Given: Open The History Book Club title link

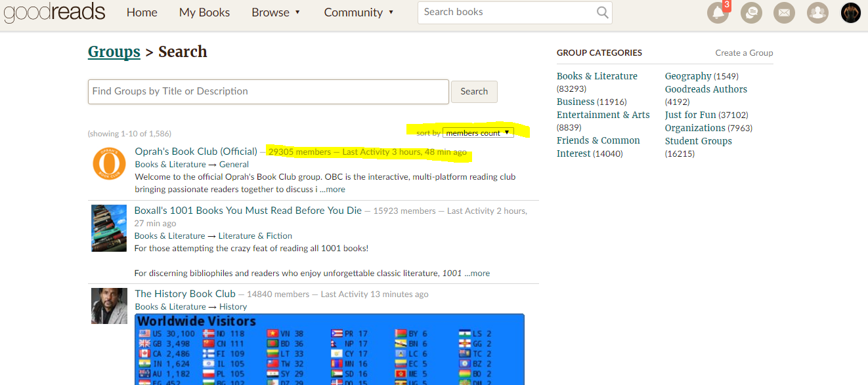Looking at the screenshot, I should click(184, 294).
